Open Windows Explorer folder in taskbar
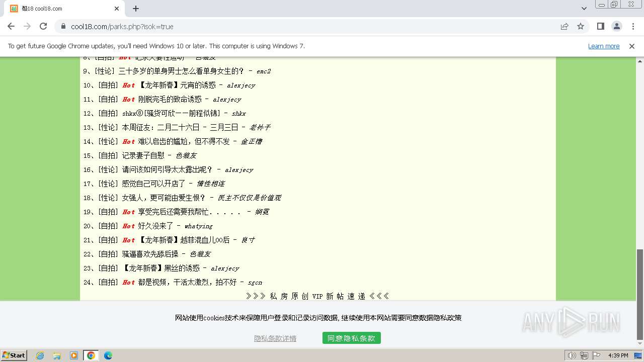Viewport: 644px width, 362px height. click(57, 355)
